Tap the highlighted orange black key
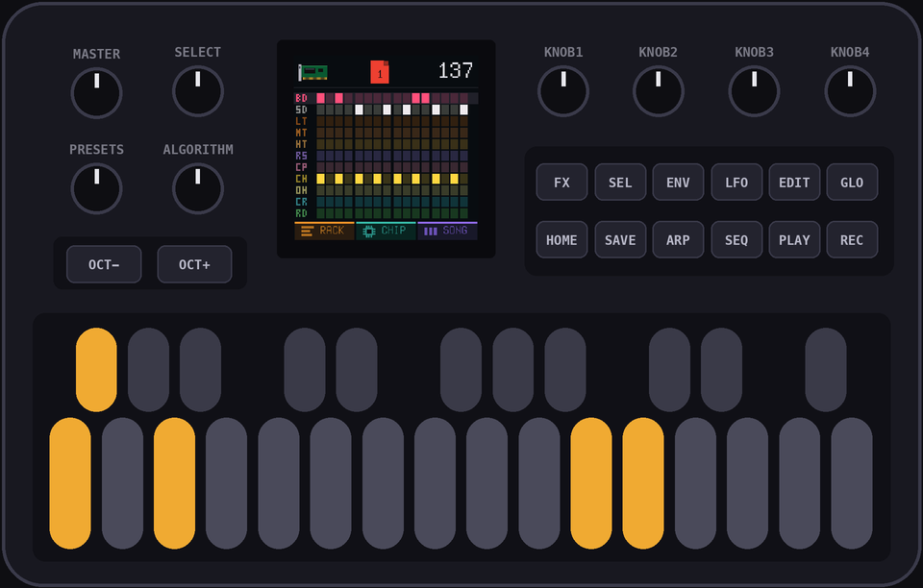This screenshot has width=923, height=588. coord(96,370)
